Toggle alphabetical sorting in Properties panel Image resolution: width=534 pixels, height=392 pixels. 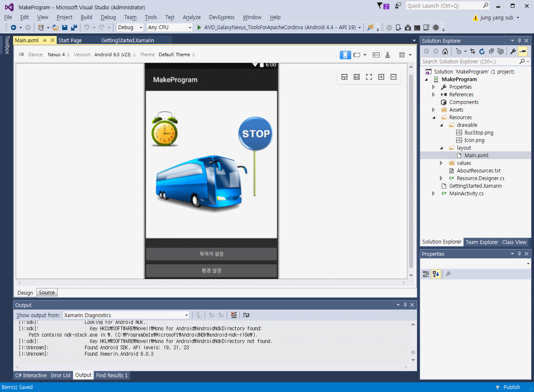click(x=436, y=274)
